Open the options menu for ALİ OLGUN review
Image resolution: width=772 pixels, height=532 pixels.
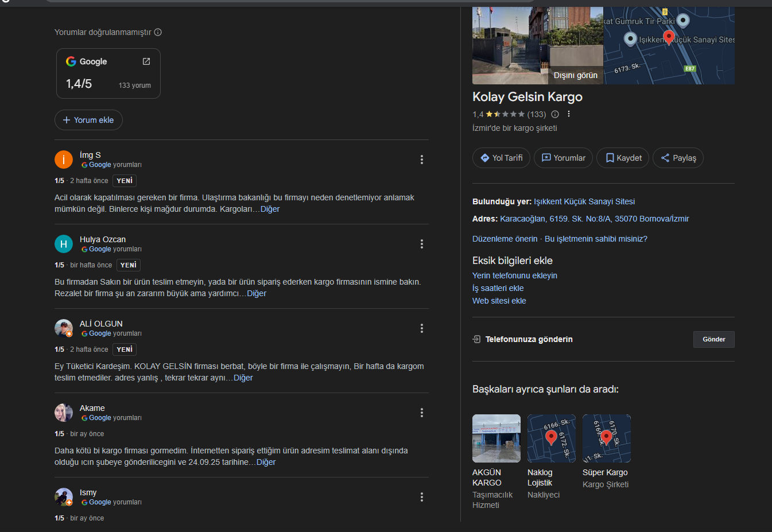click(x=422, y=328)
